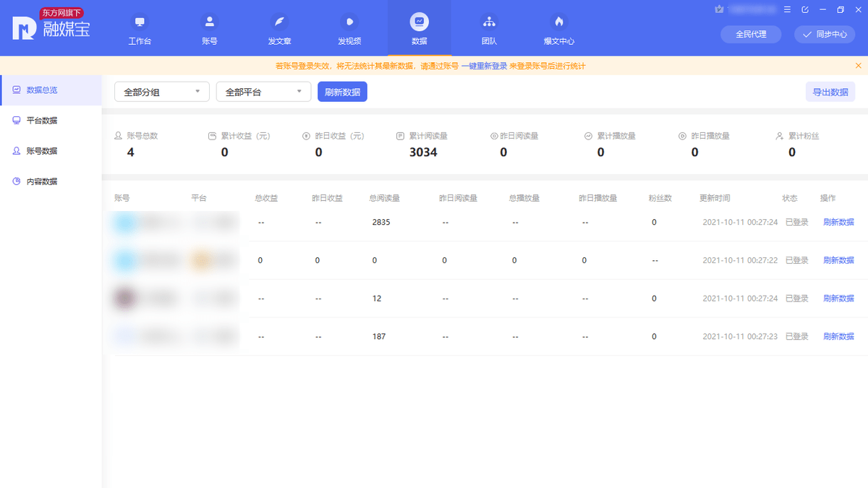Click the VIP crown icon
The width and height of the screenshot is (868, 488).
pyautogui.click(x=719, y=9)
